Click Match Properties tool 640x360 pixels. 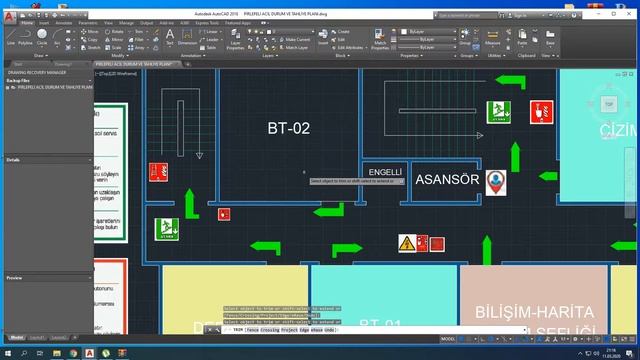click(x=380, y=39)
